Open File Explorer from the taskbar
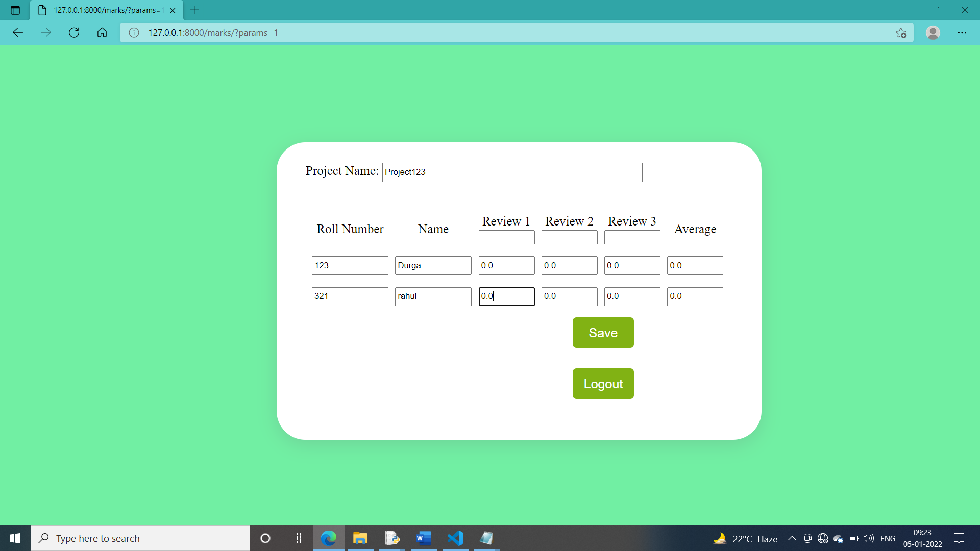The height and width of the screenshot is (551, 980). (x=360, y=538)
